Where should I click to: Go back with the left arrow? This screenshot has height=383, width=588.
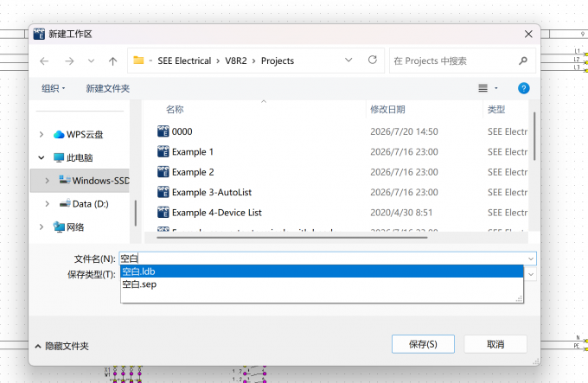click(x=44, y=61)
